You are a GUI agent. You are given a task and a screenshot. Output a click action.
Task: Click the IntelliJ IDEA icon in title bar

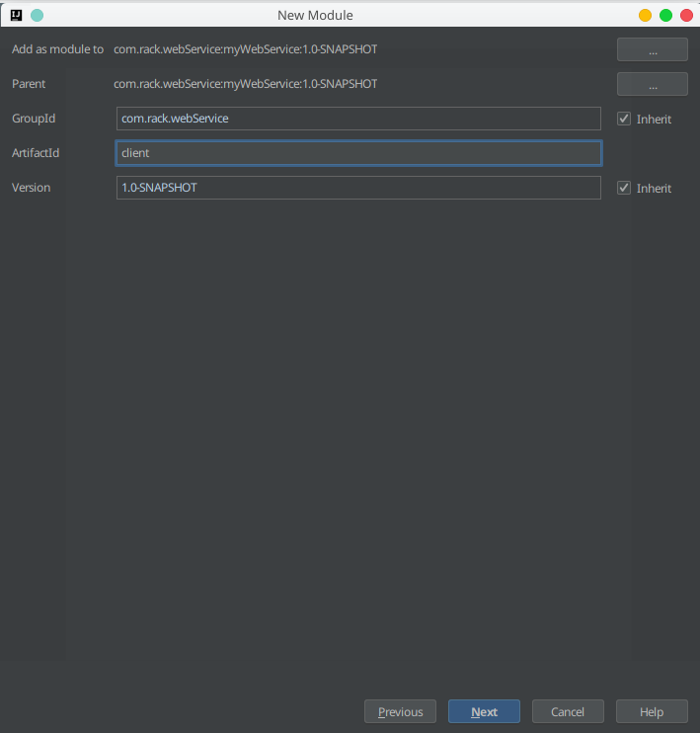17,16
